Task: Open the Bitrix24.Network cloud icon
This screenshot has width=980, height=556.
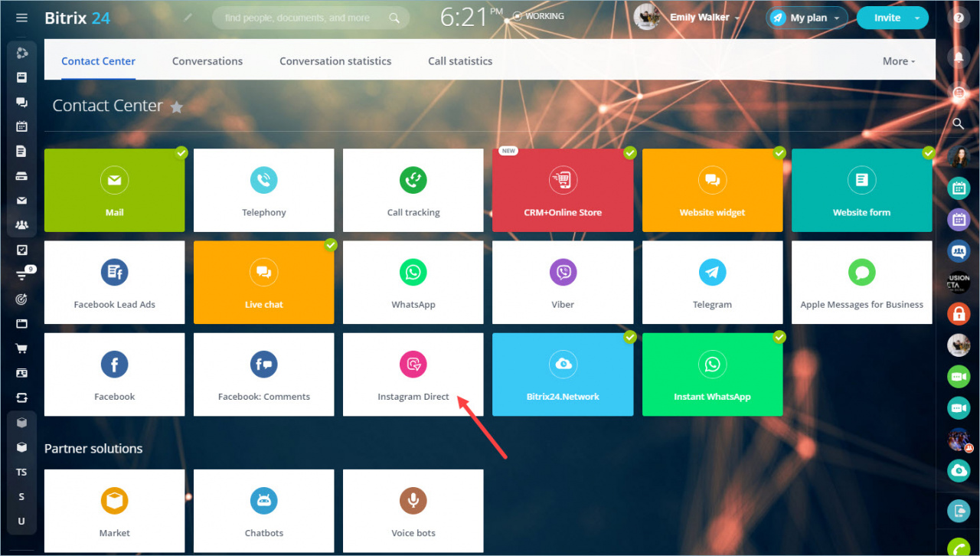Action: 563,365
